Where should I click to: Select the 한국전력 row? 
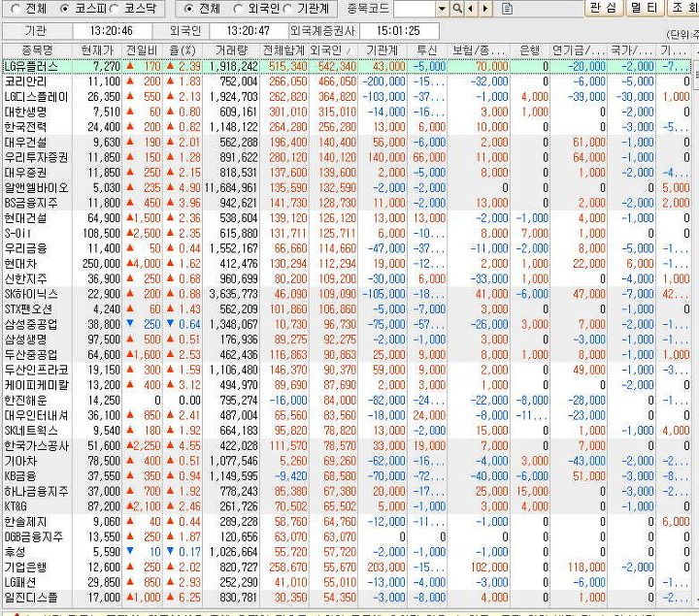click(347, 127)
